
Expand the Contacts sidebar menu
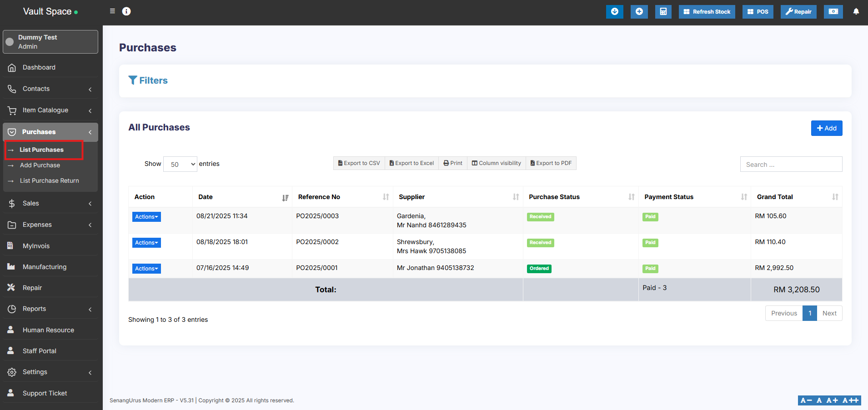click(50, 89)
